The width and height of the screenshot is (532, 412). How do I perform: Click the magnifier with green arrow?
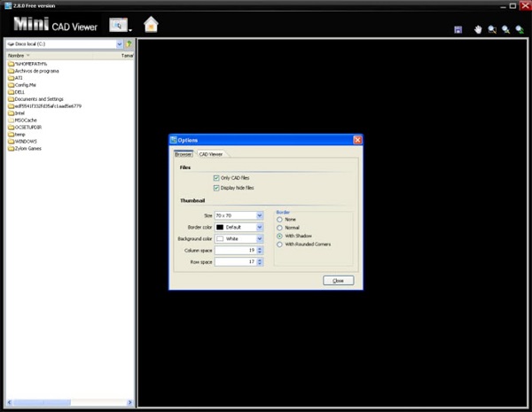[x=520, y=30]
